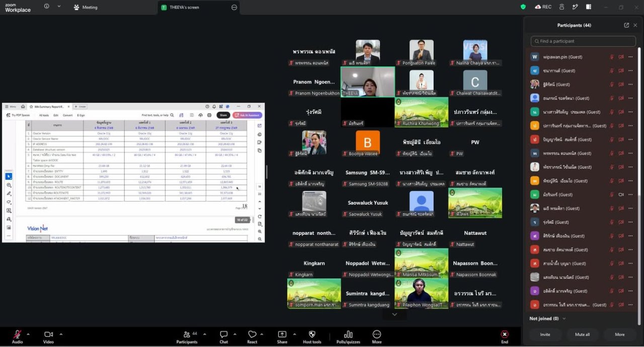Open the meeting info icon
Viewport: 644px width, 347px height.
point(47,7)
